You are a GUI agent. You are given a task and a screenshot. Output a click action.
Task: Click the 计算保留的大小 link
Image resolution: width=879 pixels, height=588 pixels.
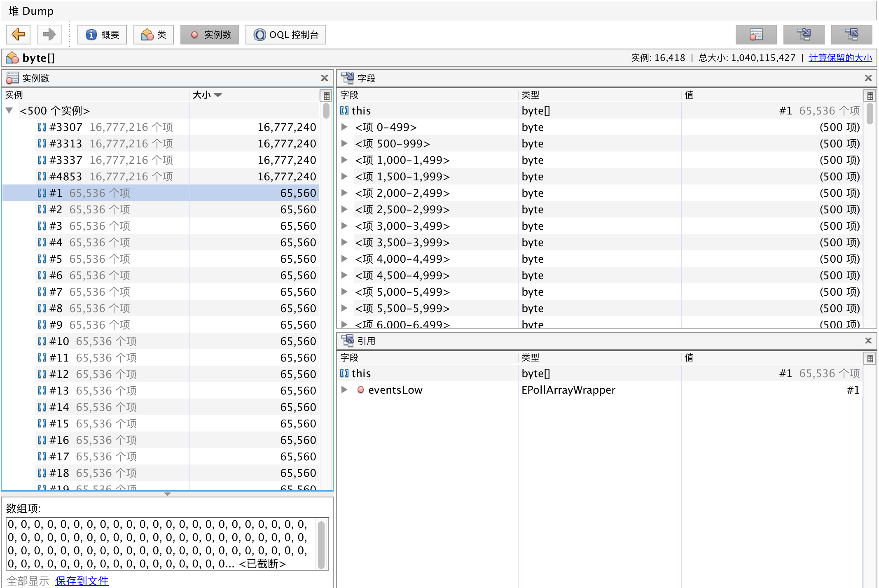tap(840, 58)
